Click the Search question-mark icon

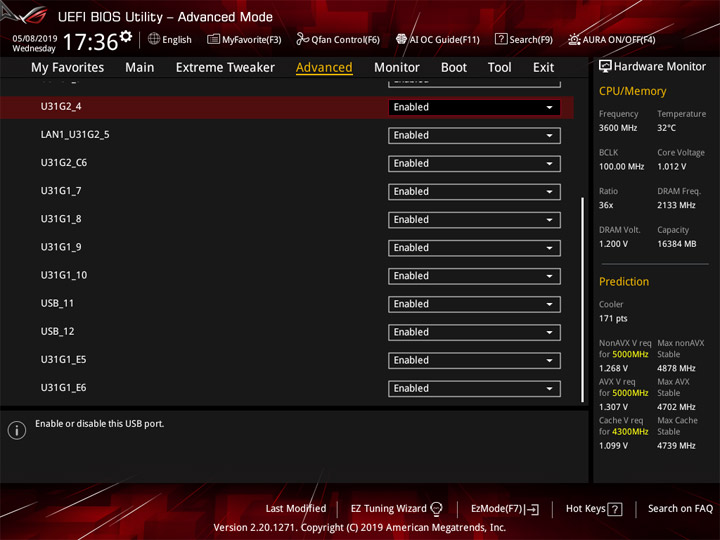tap(501, 39)
